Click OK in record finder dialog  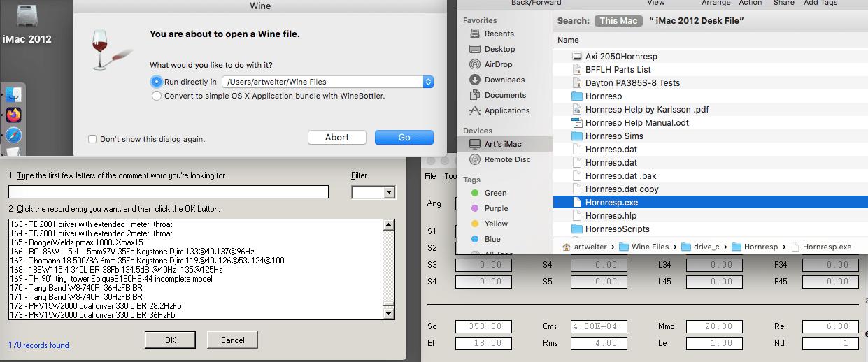click(170, 340)
